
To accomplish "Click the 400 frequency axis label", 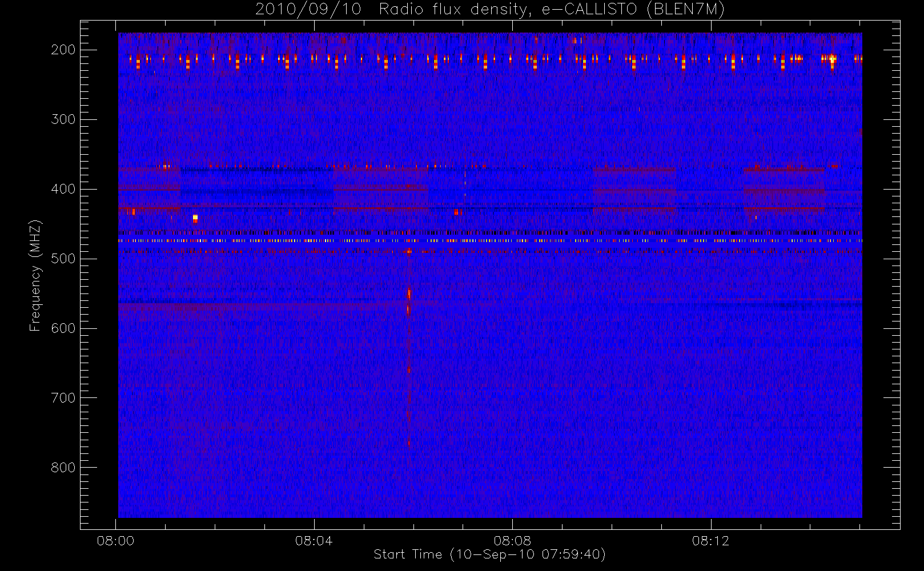I will pyautogui.click(x=63, y=189).
